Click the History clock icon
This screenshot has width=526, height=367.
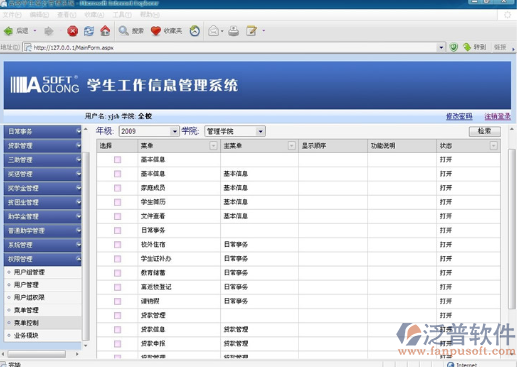click(195, 31)
